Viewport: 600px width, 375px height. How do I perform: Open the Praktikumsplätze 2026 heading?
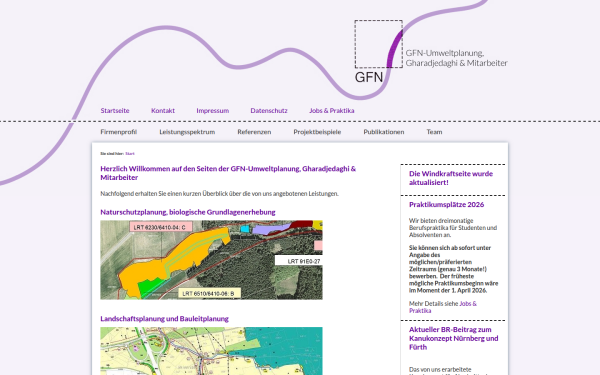pyautogui.click(x=446, y=205)
